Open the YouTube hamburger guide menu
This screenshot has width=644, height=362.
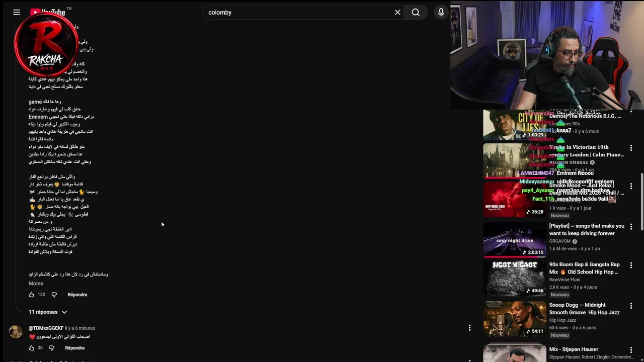[x=17, y=12]
